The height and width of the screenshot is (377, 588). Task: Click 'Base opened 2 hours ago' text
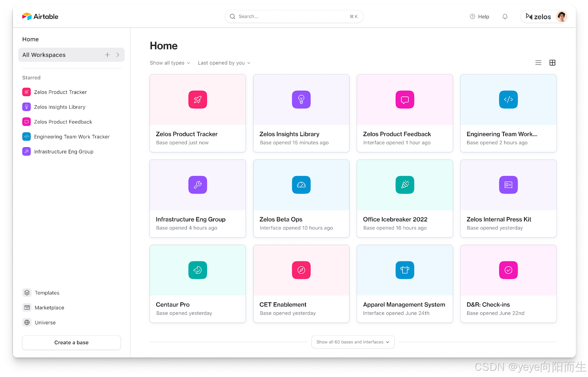click(x=497, y=143)
